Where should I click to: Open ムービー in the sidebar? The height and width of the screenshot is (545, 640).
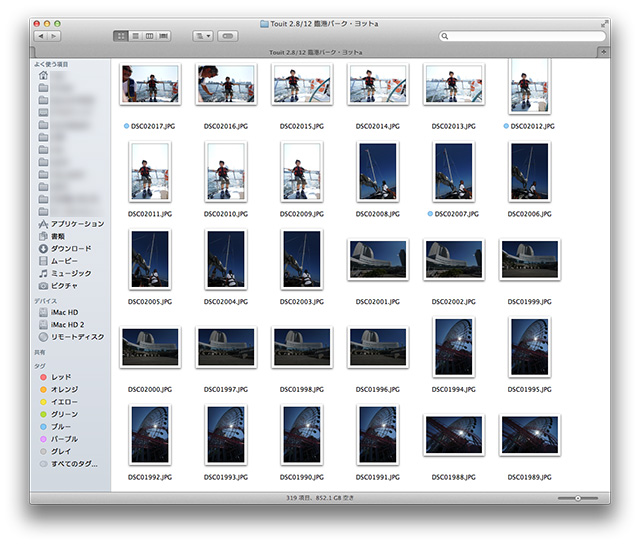click(58, 261)
